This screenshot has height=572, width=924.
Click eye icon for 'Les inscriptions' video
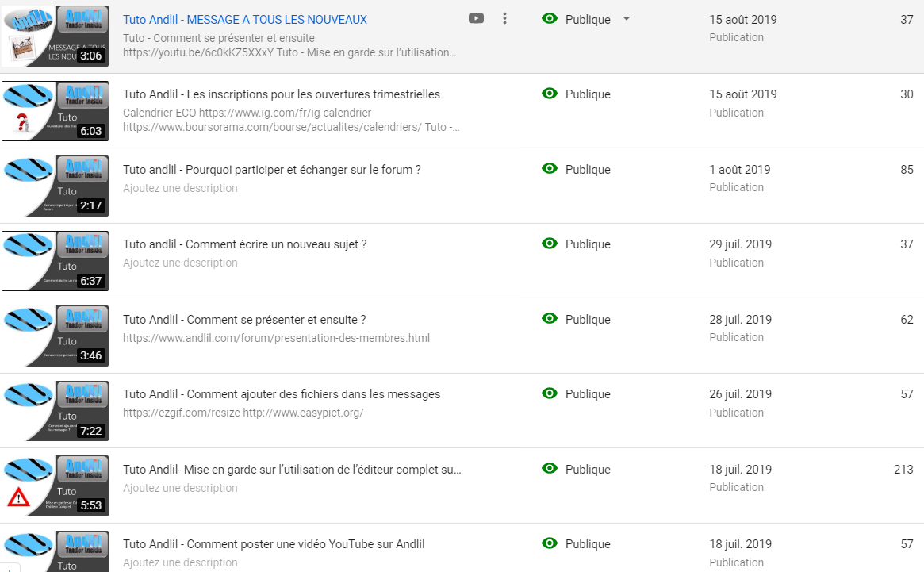coord(550,94)
